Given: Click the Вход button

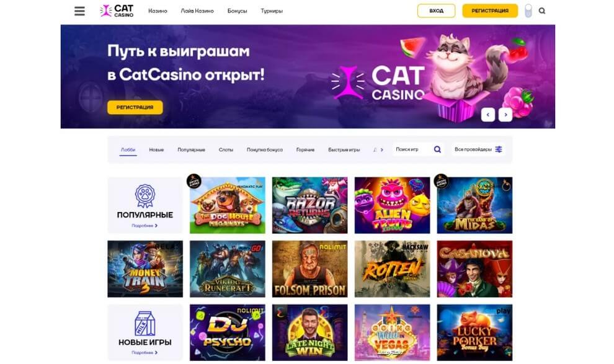Looking at the screenshot, I should tap(436, 11).
